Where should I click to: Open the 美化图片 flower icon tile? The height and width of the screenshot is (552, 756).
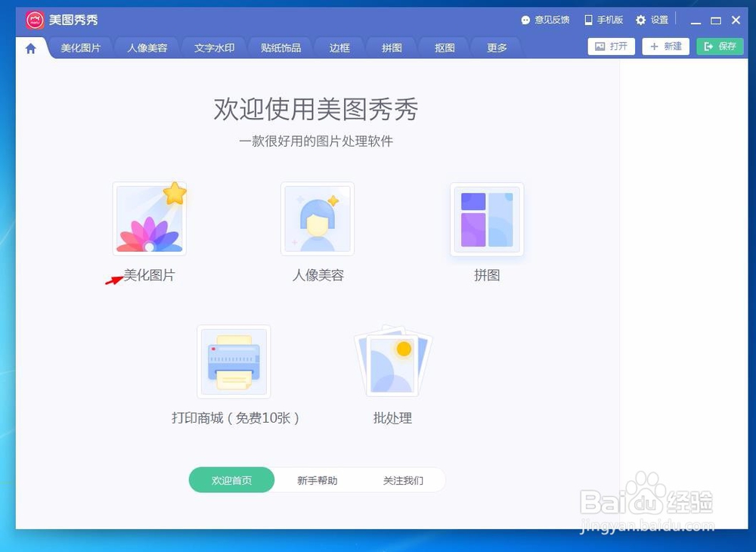pyautogui.click(x=150, y=219)
